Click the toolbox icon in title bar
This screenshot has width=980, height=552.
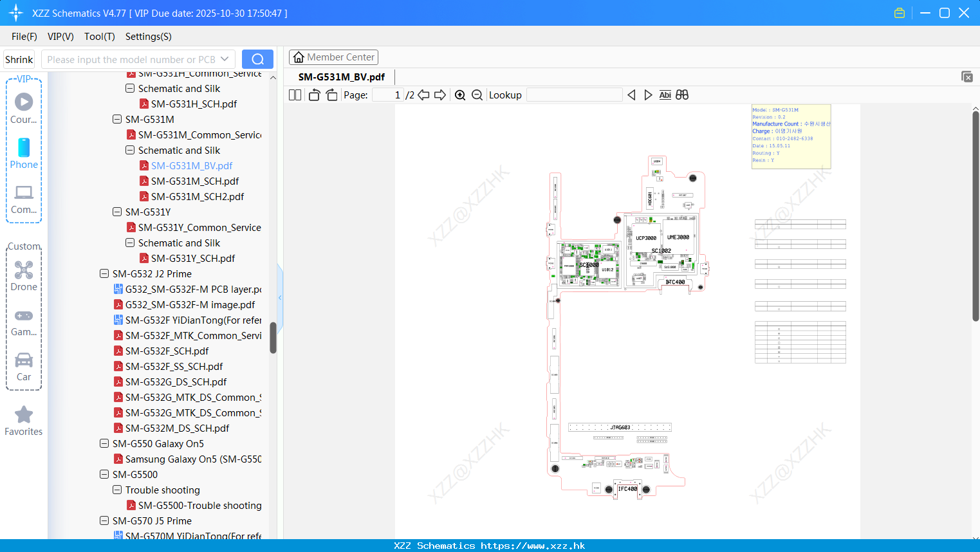tap(900, 13)
